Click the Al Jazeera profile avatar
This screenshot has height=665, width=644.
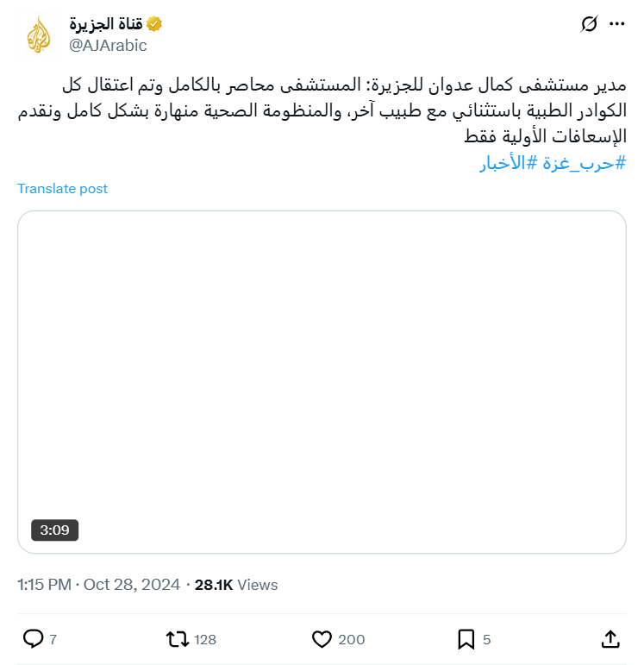39,35
